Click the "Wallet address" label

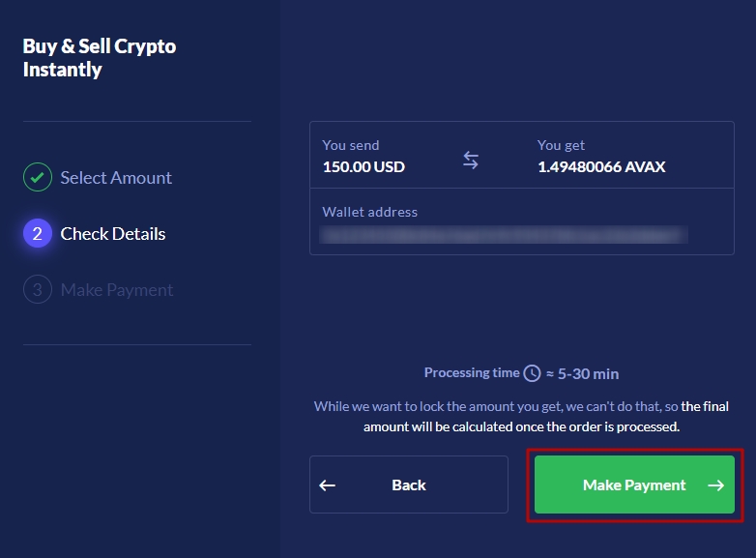[x=370, y=212]
